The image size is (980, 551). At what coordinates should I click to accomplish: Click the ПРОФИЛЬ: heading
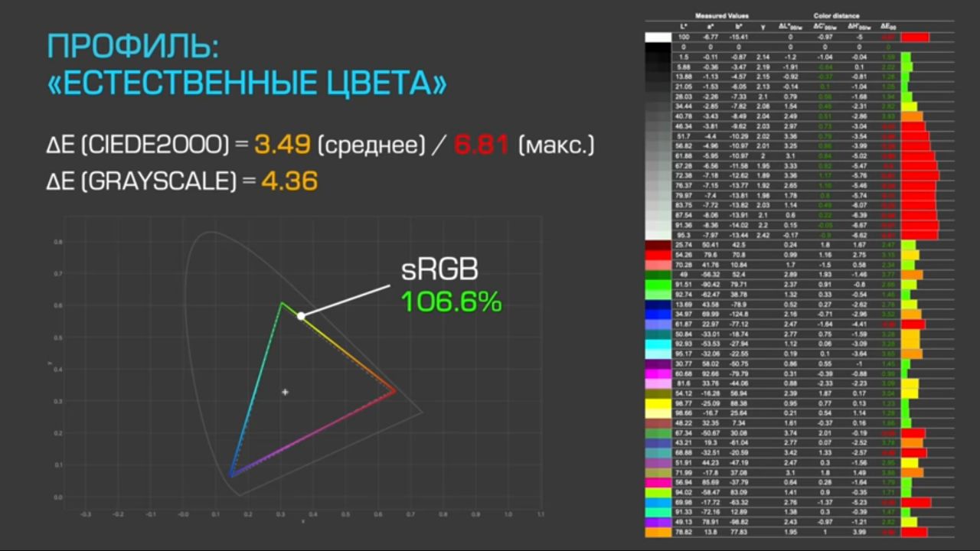132,48
